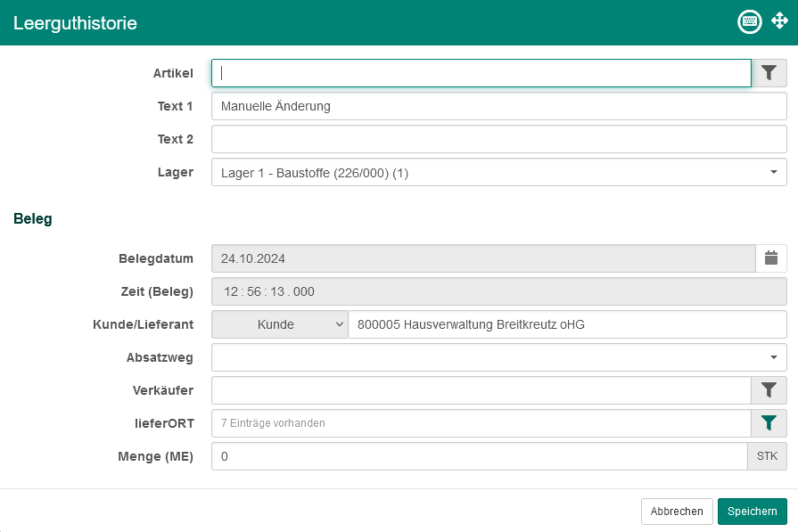Click the Zeit (Beleg) time field
Viewport: 798px width, 532px height.
point(498,291)
